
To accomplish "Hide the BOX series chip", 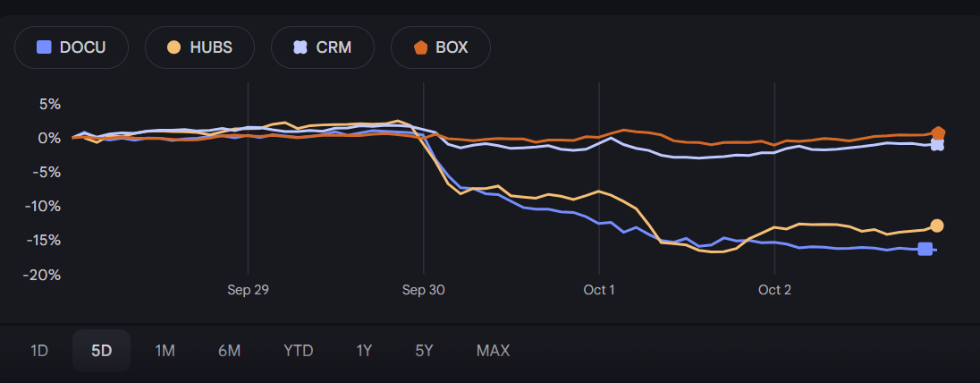I will [441, 47].
